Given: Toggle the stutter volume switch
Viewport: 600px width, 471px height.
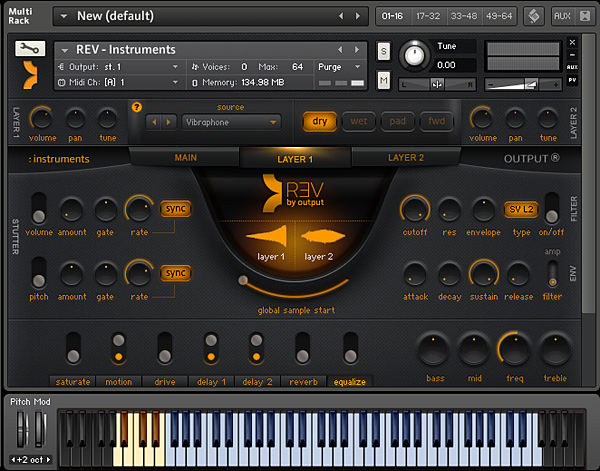Looking at the screenshot, I should click(x=39, y=208).
